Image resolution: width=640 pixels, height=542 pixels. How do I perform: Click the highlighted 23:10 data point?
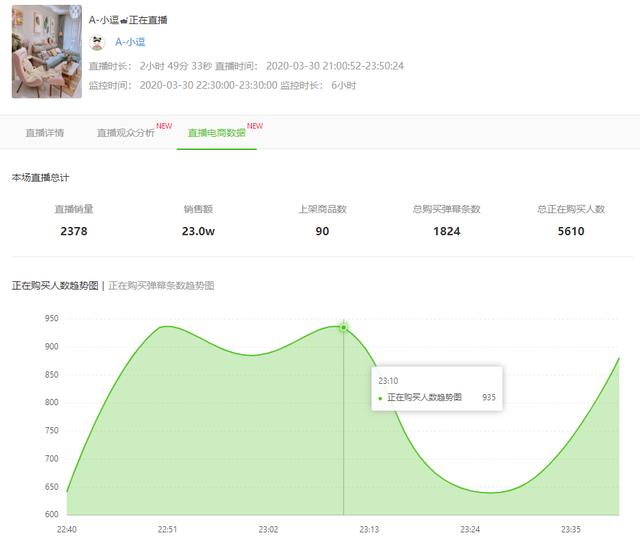pyautogui.click(x=344, y=327)
